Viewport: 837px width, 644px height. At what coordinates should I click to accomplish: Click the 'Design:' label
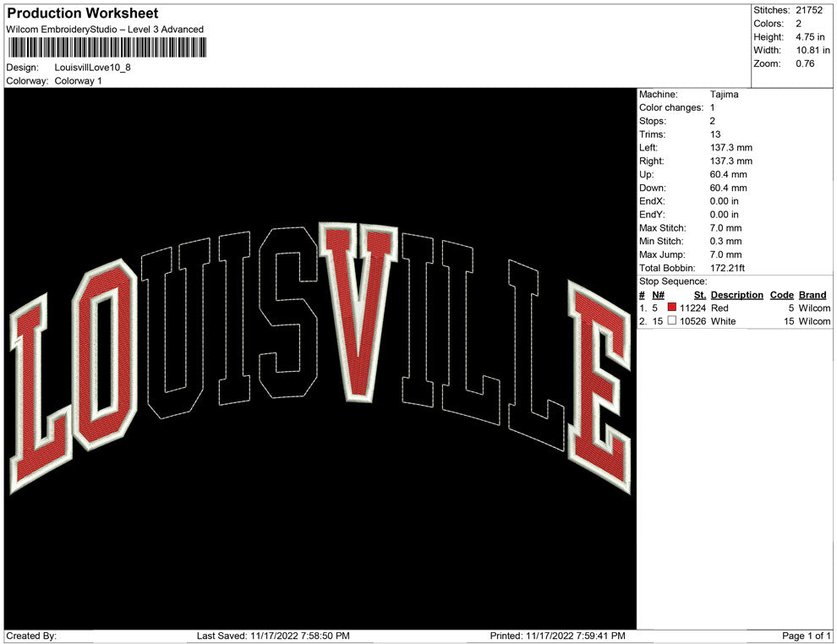coord(23,68)
